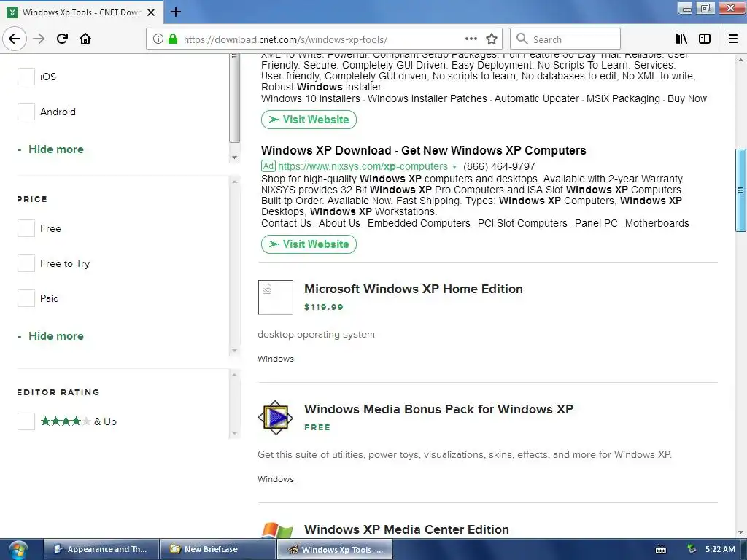Click the network tray icon

[x=692, y=549]
